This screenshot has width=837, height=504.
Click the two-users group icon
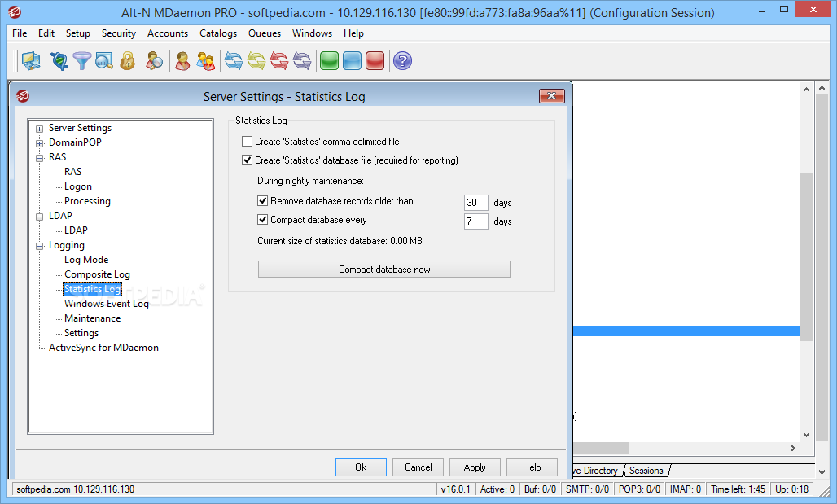[x=205, y=61]
